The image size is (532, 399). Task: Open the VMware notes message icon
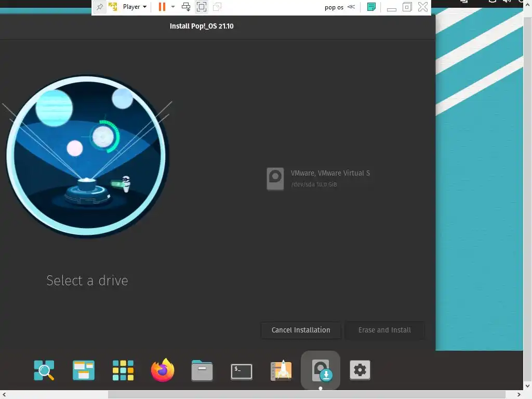pos(371,7)
